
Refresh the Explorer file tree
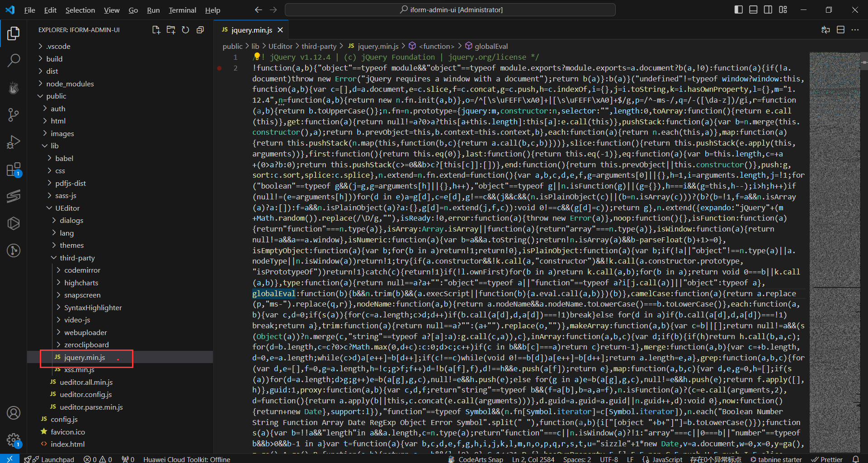click(x=185, y=30)
